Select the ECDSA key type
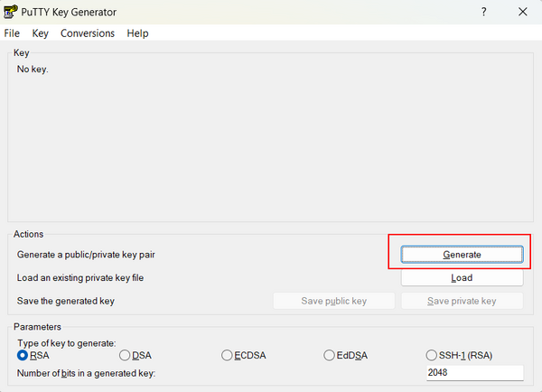 (244, 355)
